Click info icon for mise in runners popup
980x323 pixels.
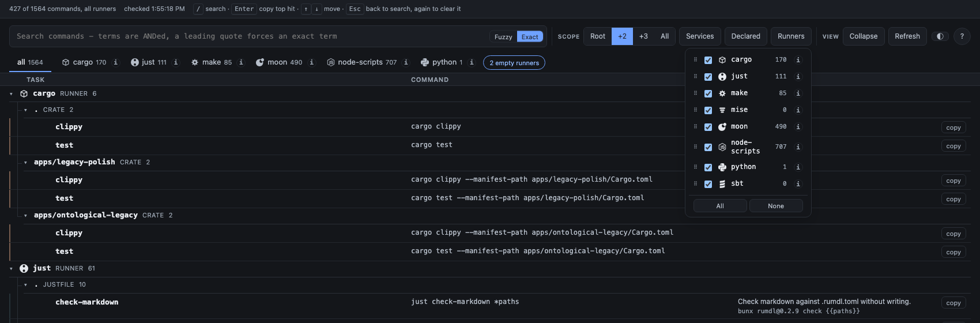[x=798, y=110]
